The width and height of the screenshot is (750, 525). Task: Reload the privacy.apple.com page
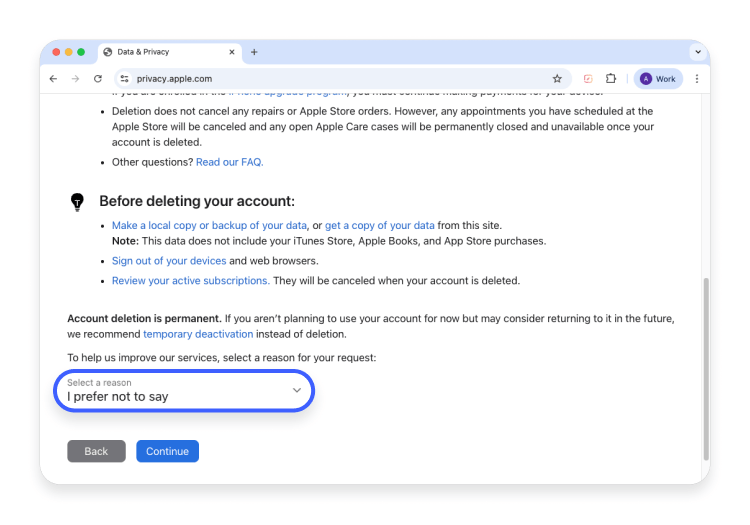[x=98, y=79]
